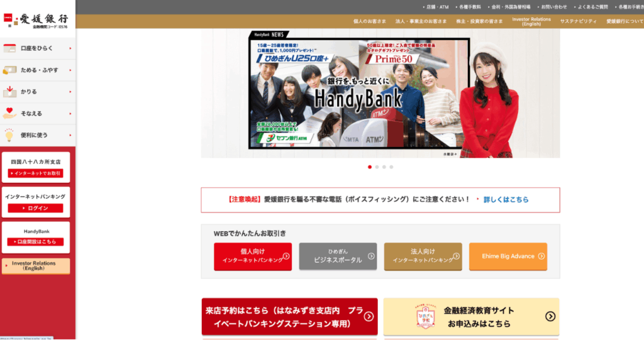Screen dimensions: 644x362
Task: Expand the 口座をひらく submenu arrow
Action: pos(70,48)
